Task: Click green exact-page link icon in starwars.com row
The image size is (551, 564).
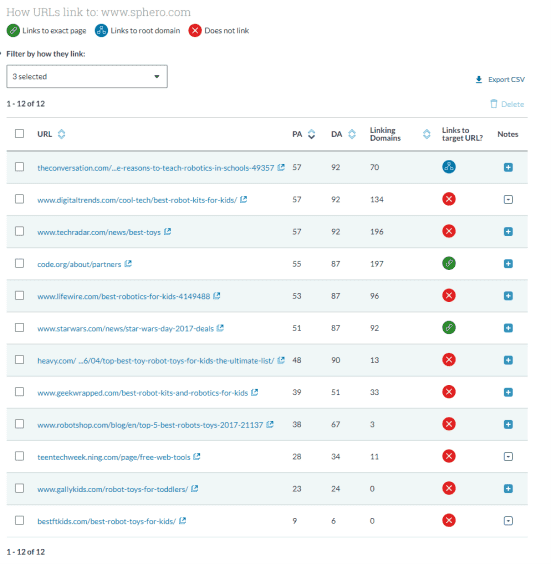Action: pos(448,328)
